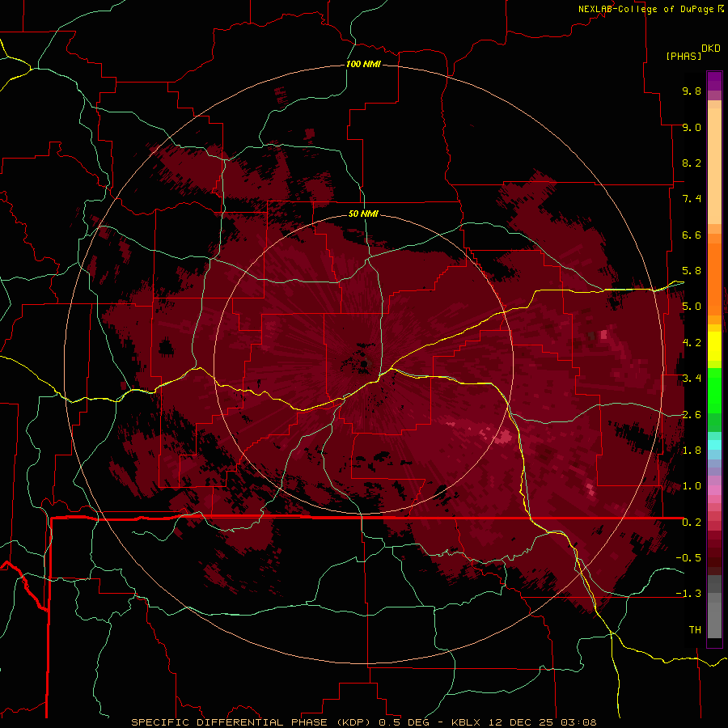Click the [PHAS] legend label
Screen dimensions: 728x728
pos(684,56)
